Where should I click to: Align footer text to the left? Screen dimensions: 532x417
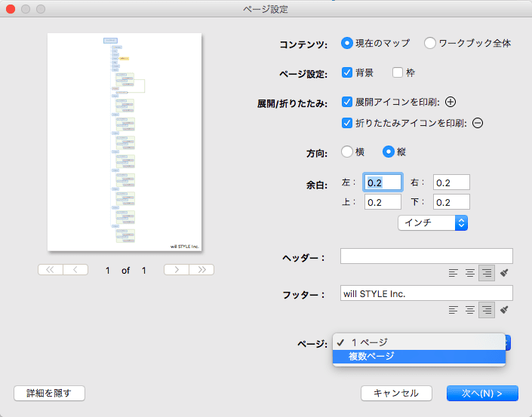pos(453,310)
